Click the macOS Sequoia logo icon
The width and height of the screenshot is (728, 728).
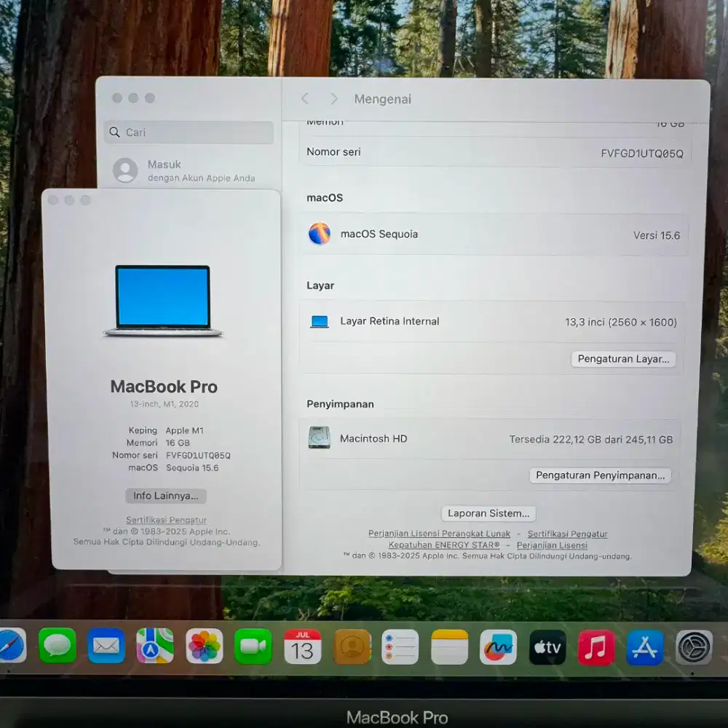(x=320, y=234)
